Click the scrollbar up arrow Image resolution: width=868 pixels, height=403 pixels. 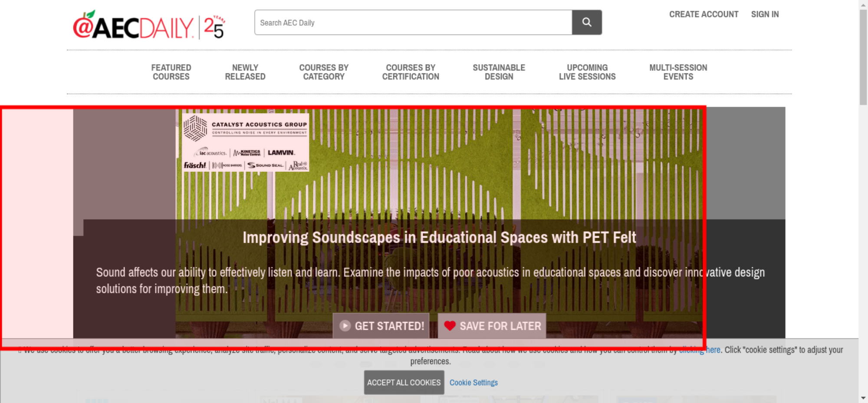point(863,4)
